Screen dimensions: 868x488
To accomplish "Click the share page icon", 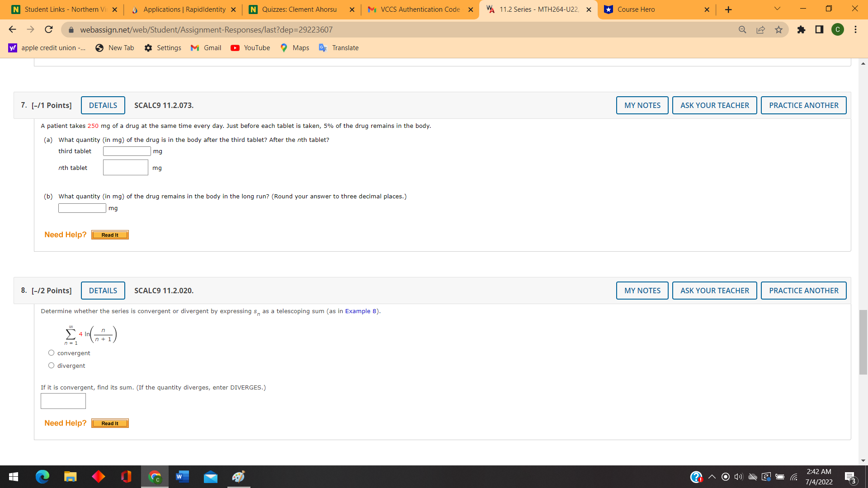I will (x=760, y=30).
